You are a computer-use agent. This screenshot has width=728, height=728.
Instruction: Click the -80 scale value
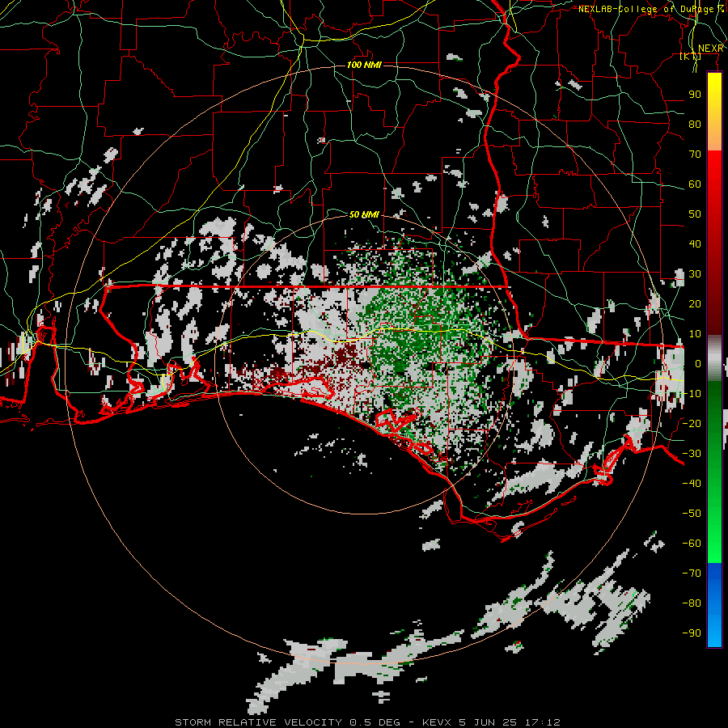pos(692,603)
